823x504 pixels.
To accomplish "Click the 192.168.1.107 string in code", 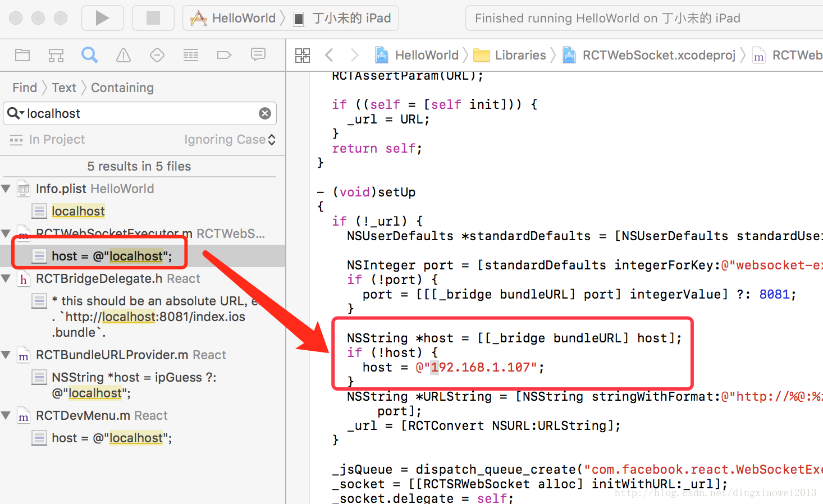I will (480, 367).
